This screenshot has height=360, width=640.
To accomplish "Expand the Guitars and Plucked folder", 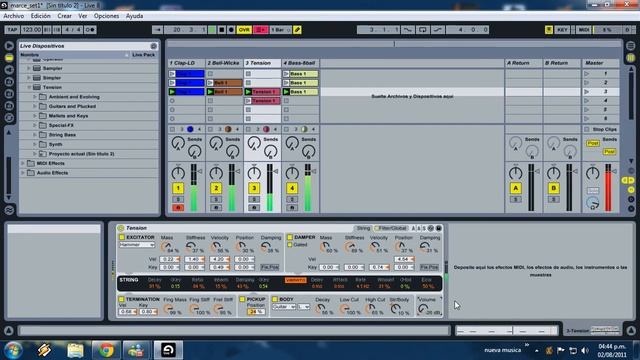I will pos(35,106).
